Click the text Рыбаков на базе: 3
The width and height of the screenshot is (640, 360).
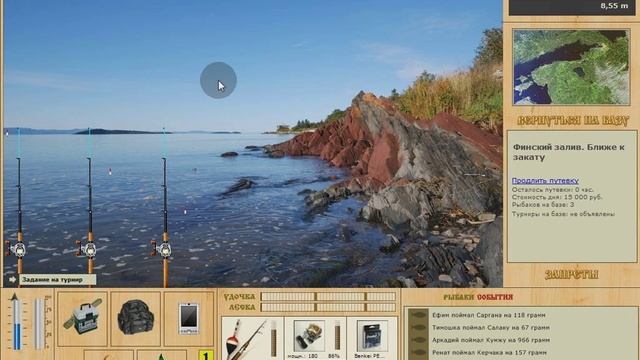tap(543, 204)
